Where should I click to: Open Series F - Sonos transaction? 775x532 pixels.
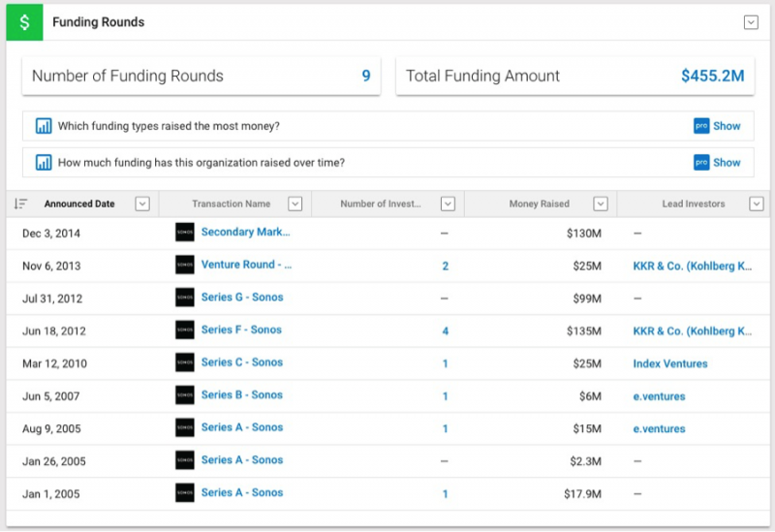241,329
